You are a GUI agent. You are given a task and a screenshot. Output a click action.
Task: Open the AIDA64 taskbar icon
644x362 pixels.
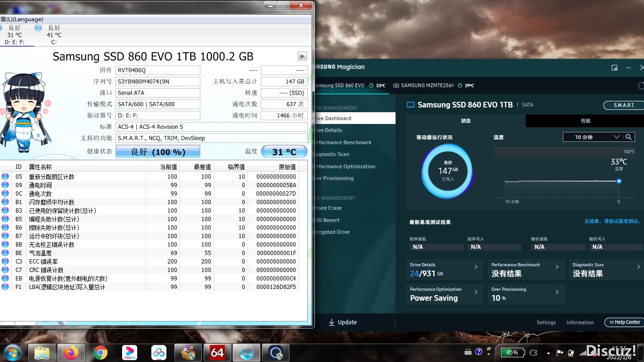coord(217,353)
